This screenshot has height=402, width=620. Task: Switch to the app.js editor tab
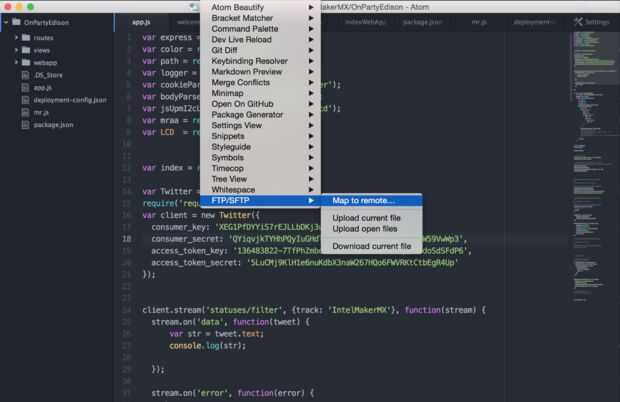click(141, 23)
